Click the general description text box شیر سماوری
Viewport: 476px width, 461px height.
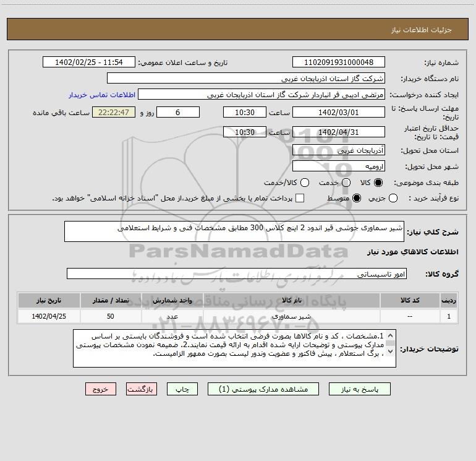[234, 231]
